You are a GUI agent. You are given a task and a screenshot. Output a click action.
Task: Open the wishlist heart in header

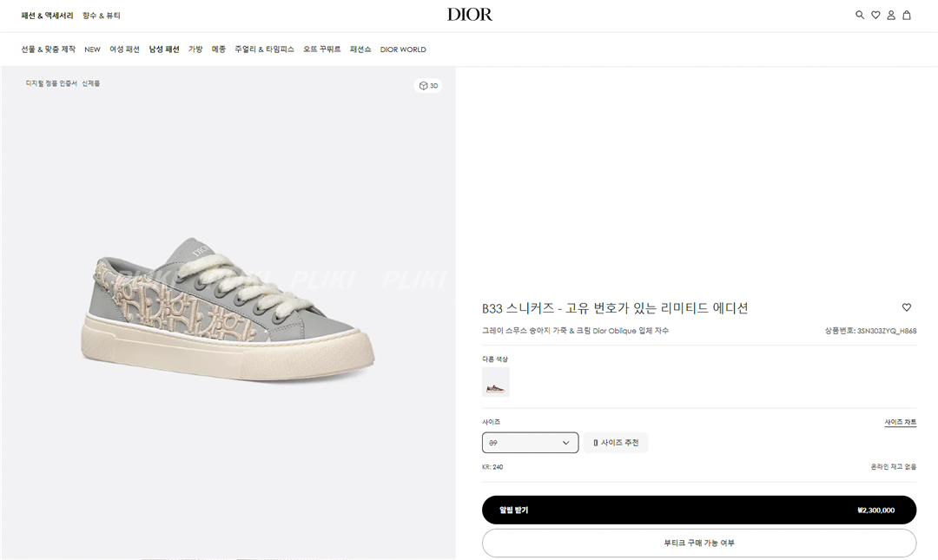click(875, 15)
